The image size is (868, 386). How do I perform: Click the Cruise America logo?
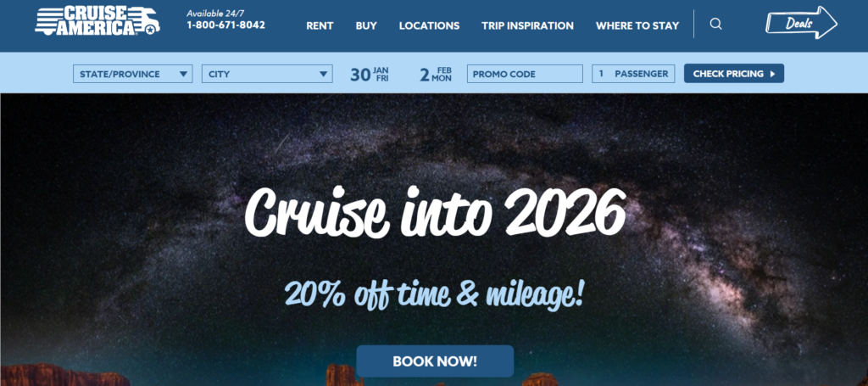point(97,21)
